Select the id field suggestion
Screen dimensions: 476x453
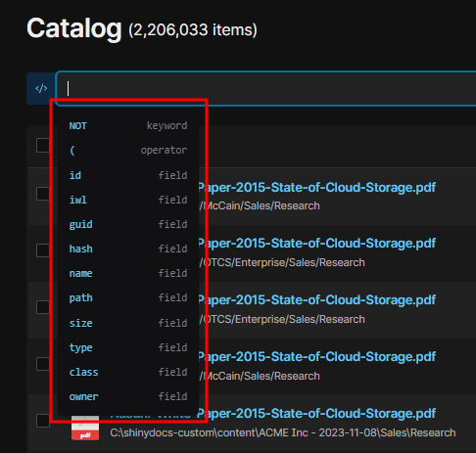[x=128, y=175]
